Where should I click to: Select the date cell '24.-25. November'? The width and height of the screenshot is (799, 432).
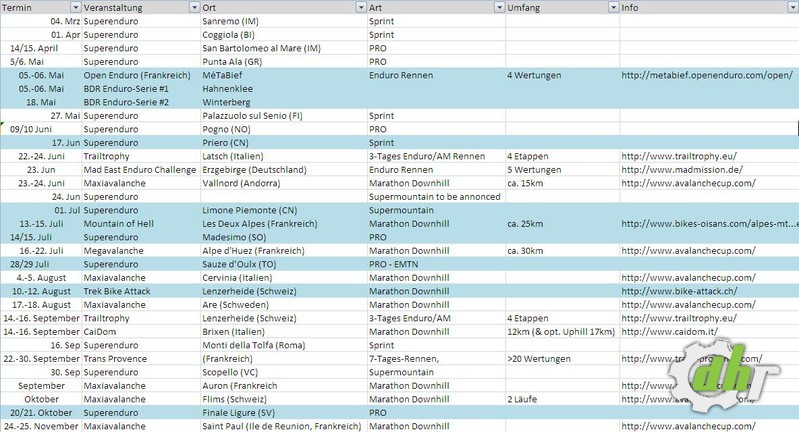(x=41, y=426)
